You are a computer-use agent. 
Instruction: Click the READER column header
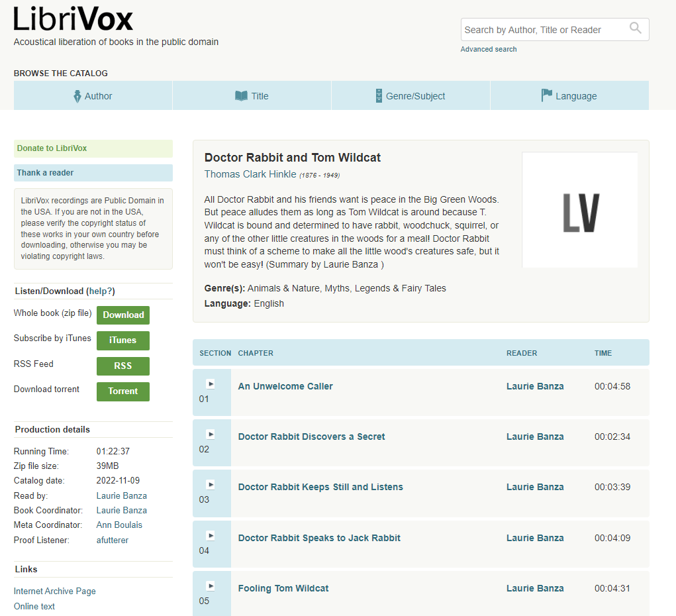[522, 353]
